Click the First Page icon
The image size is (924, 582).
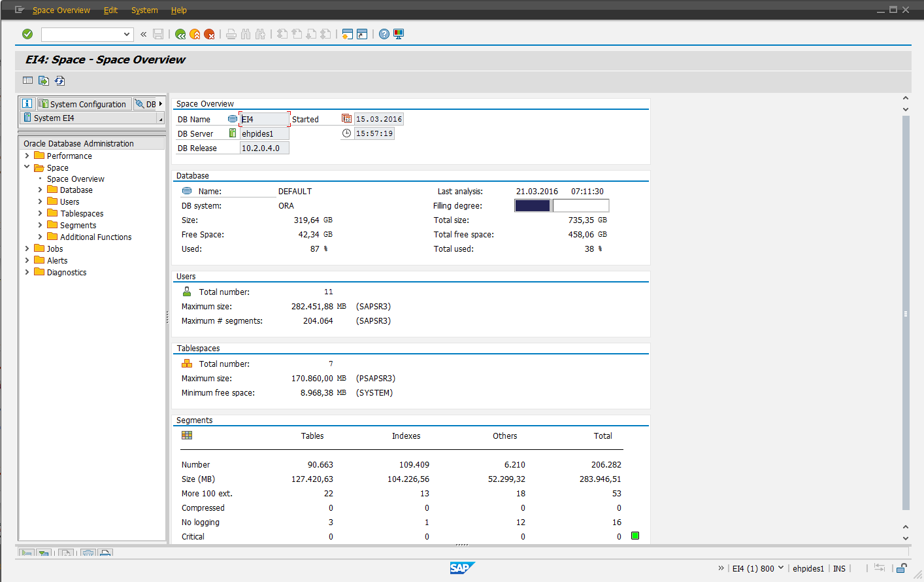coord(282,34)
